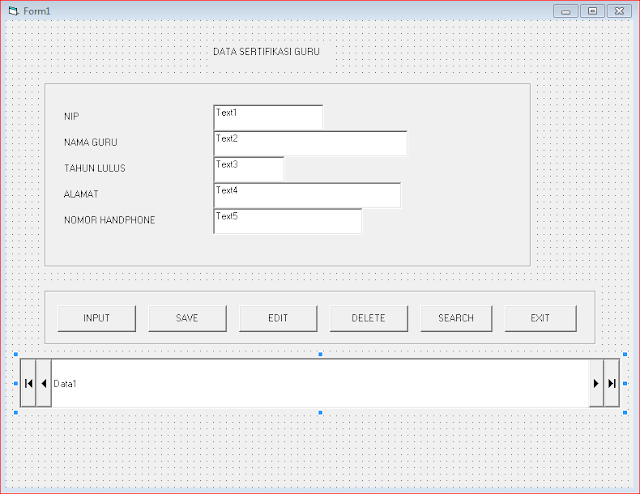The image size is (640, 494).
Task: Select the NAMA GURU label
Action: (91, 142)
